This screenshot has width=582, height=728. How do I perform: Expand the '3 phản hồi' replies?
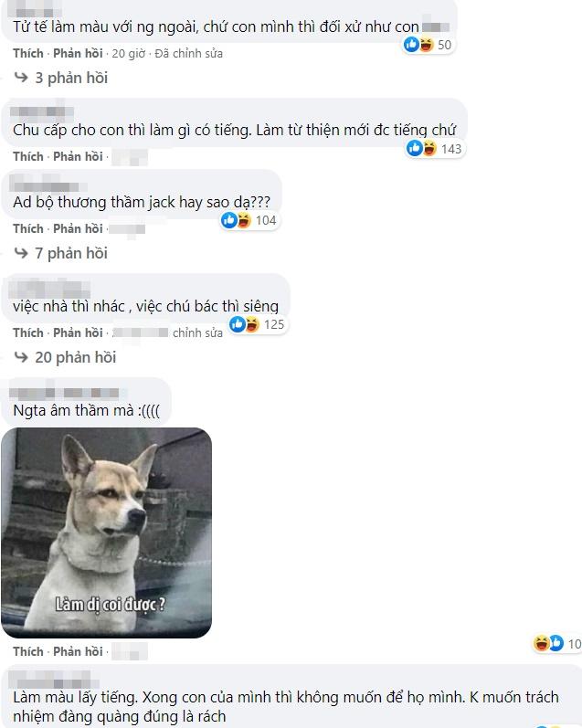pos(71,78)
